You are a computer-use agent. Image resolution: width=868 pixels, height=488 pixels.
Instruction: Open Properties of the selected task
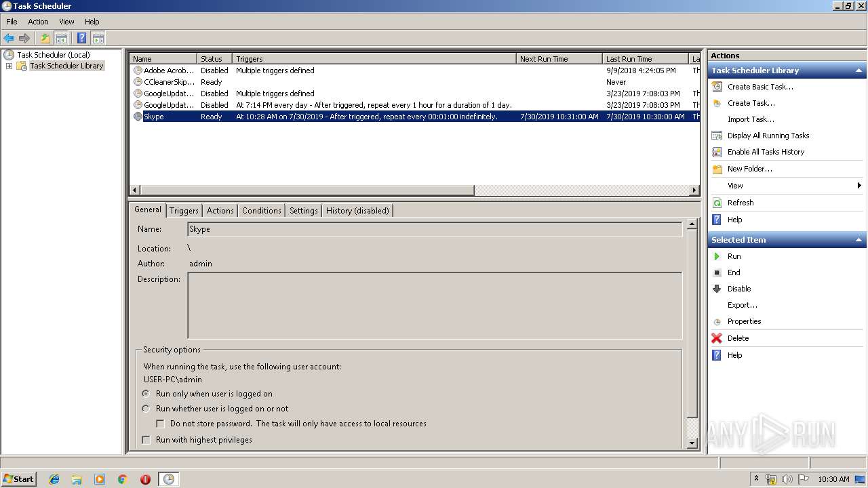[744, 321]
